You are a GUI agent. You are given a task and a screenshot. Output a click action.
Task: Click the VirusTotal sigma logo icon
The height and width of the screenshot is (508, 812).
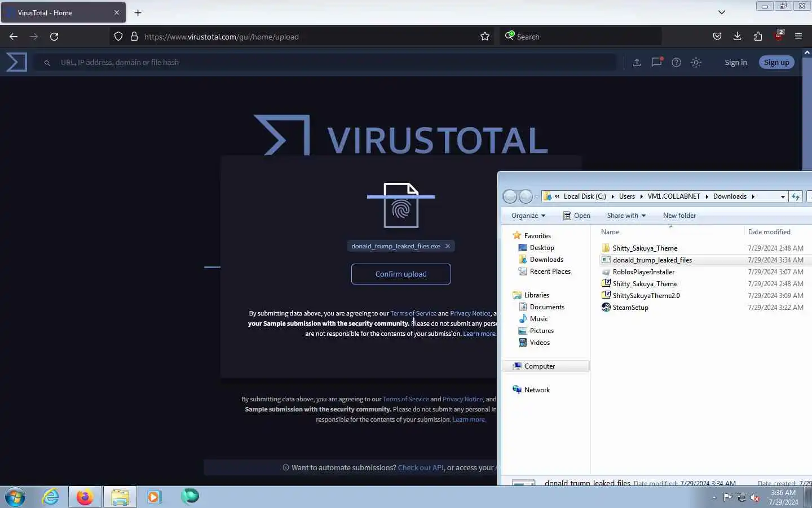click(16, 62)
